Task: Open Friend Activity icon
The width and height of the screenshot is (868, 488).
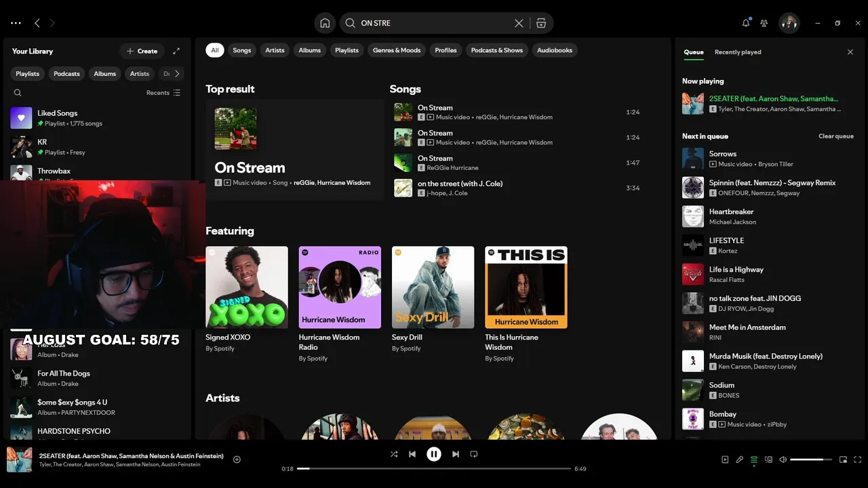Action: pyautogui.click(x=764, y=23)
